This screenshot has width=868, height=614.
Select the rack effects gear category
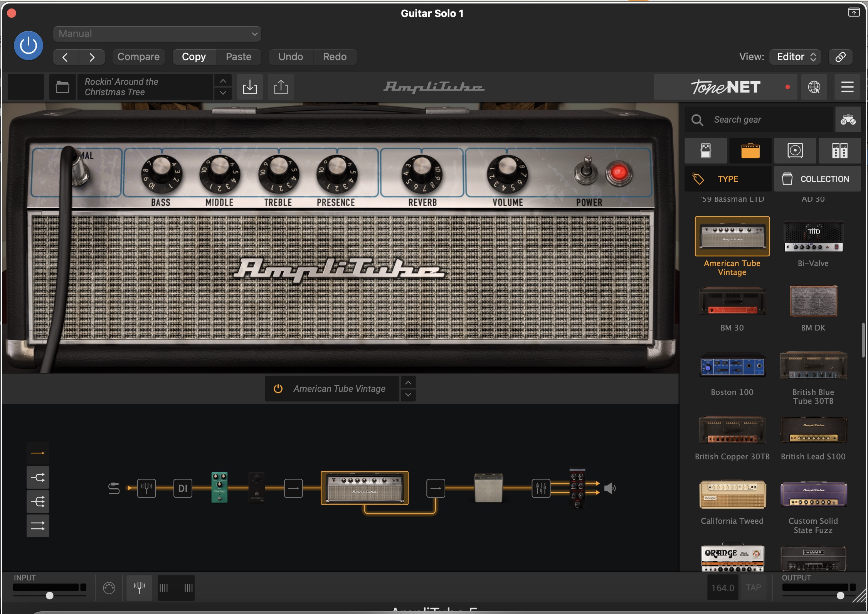840,151
